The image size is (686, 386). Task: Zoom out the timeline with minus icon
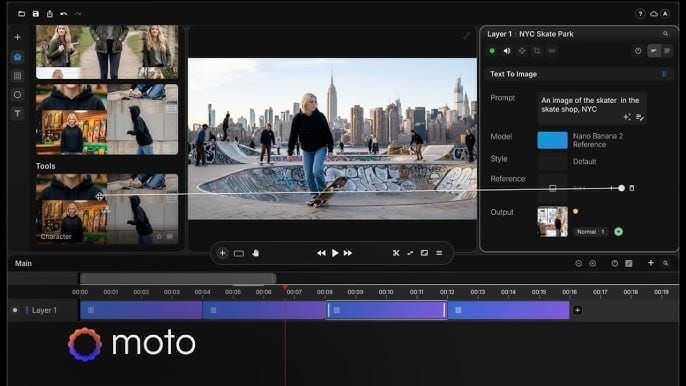[578, 263]
